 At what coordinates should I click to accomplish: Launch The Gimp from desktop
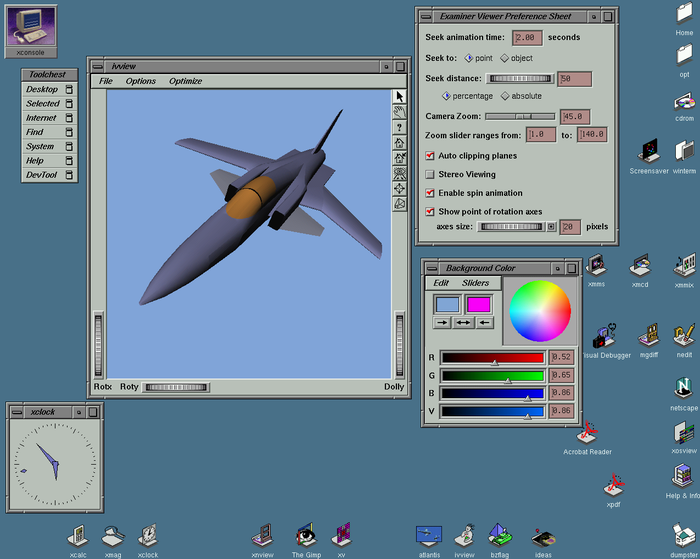tap(307, 534)
